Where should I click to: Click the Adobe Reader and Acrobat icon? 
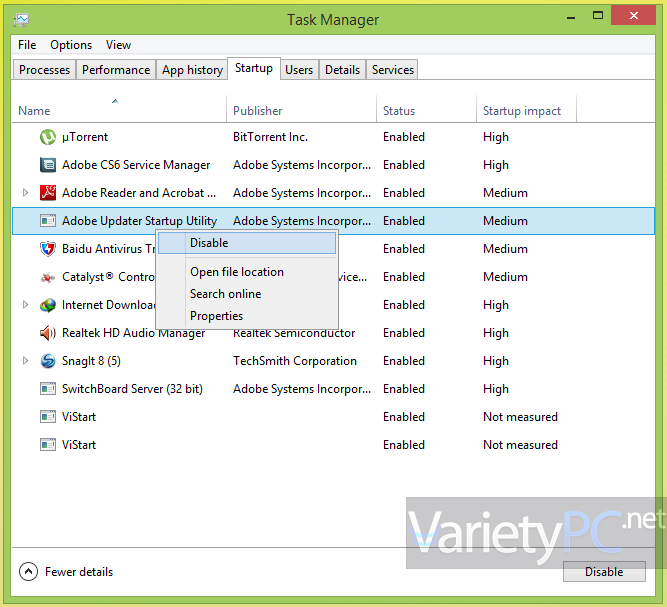coord(48,193)
